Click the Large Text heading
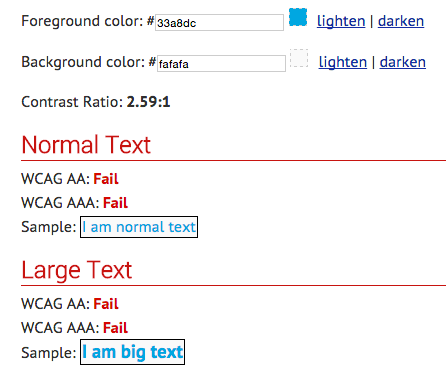 (77, 270)
